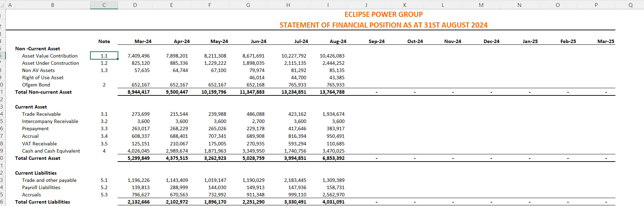Click the Mar-24 column heading
This screenshot has height=206, width=644.
click(143, 41)
